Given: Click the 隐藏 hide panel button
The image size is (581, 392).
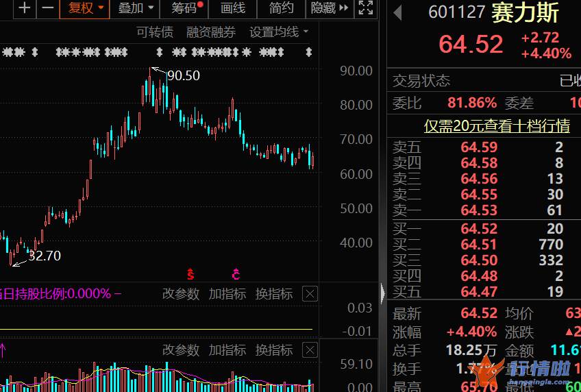Looking at the screenshot, I should [330, 8].
